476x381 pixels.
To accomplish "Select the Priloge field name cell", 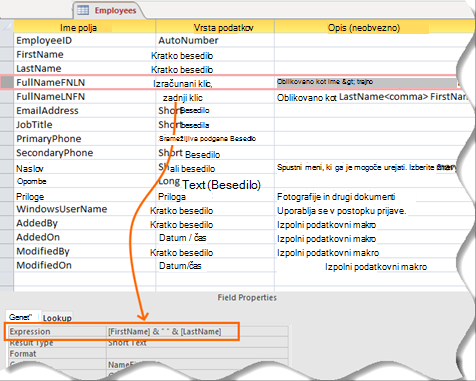I will point(85,196).
